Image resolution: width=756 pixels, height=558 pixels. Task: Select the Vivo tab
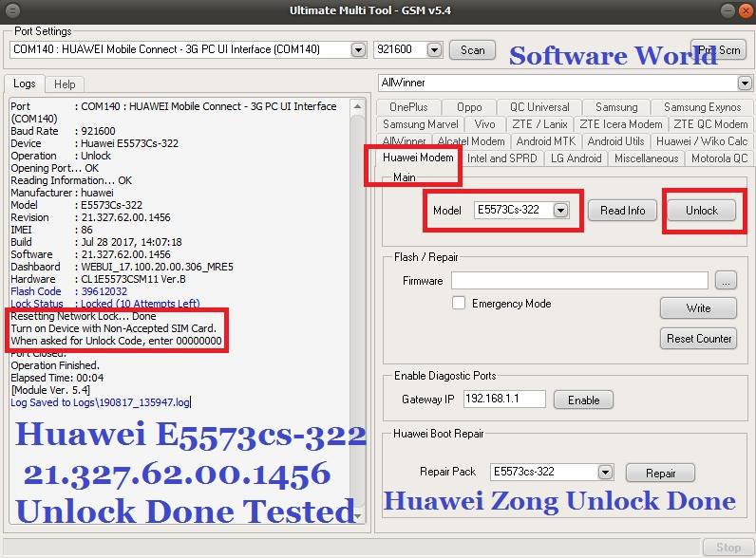[484, 124]
